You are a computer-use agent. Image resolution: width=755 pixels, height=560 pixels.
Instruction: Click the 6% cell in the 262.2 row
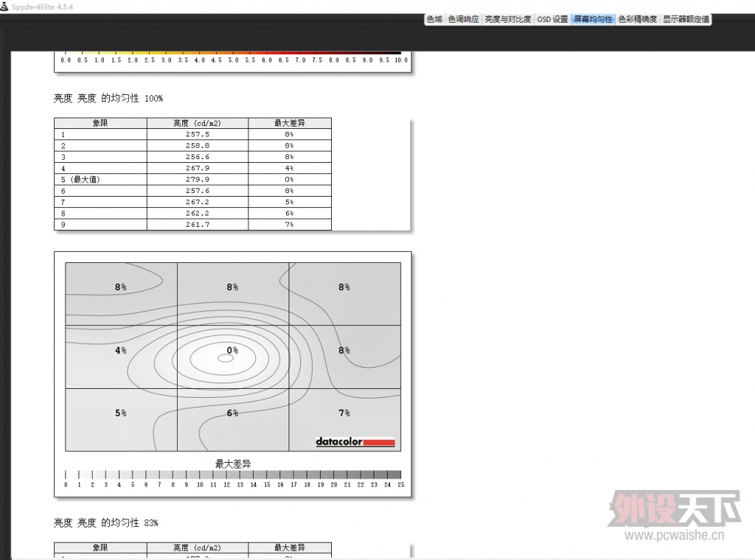click(x=289, y=213)
